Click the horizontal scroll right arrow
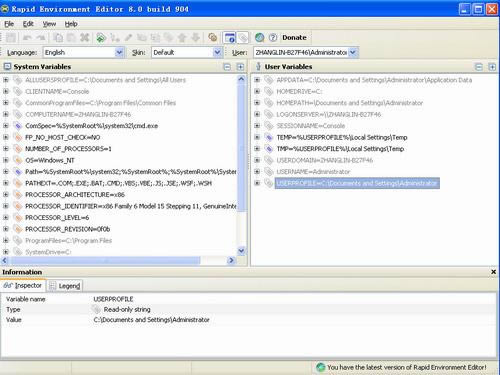The width and height of the screenshot is (500, 375). pyautogui.click(x=231, y=260)
